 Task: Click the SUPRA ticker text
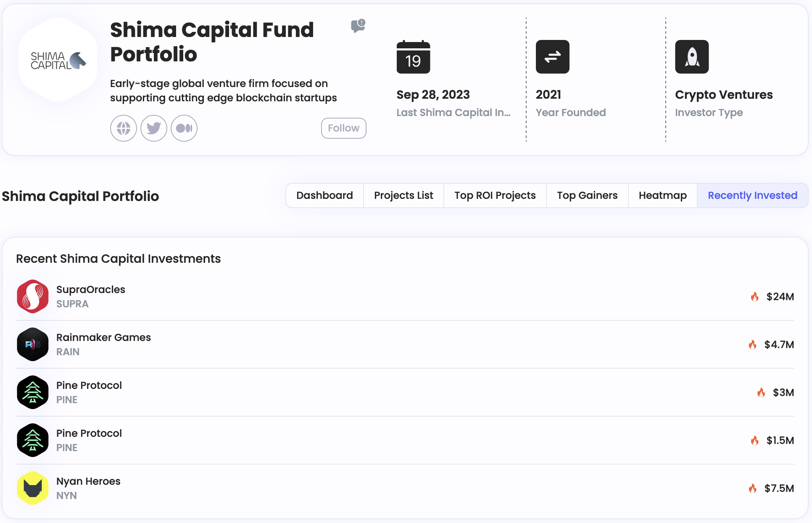(72, 304)
